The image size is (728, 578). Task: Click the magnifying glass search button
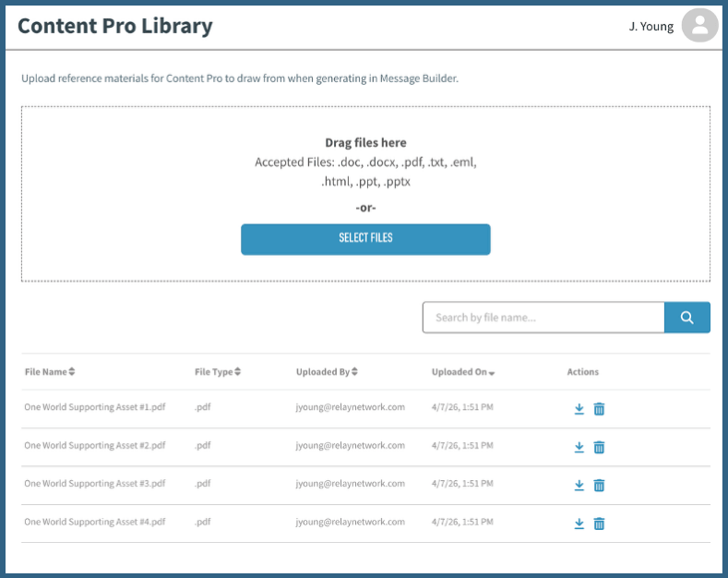tap(686, 318)
